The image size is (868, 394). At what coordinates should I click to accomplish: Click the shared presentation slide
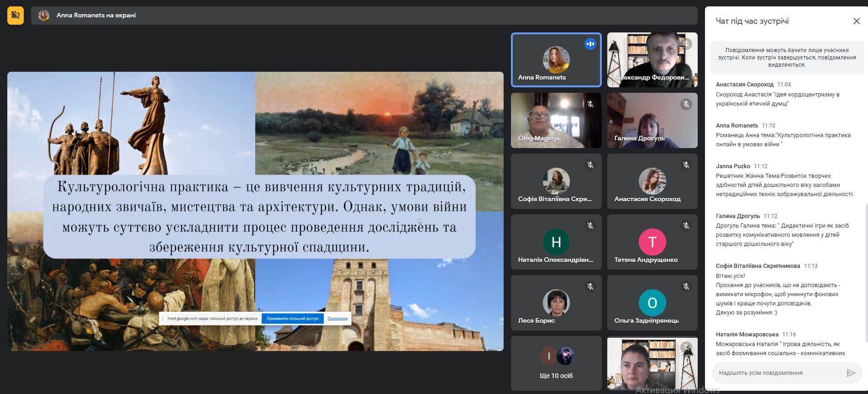click(x=255, y=211)
